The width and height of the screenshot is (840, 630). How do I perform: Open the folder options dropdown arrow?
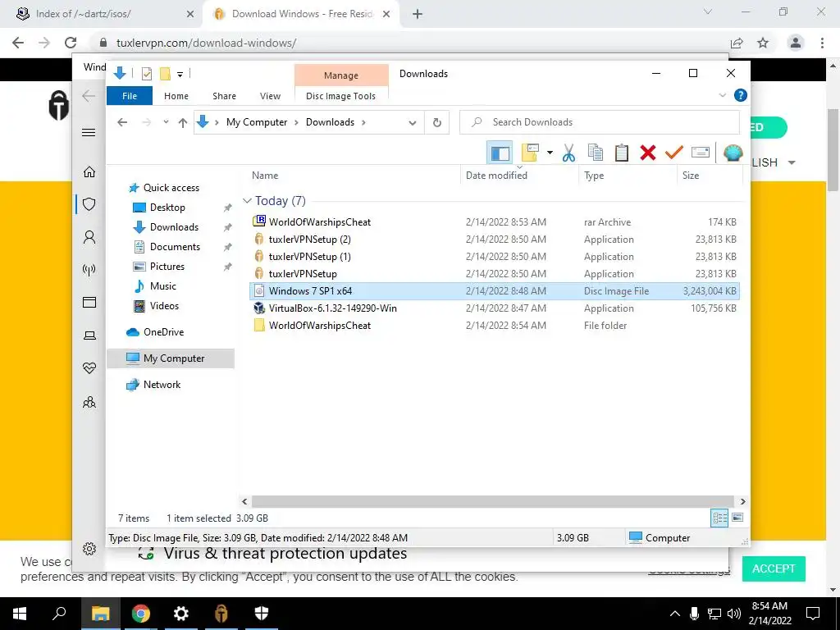click(550, 153)
